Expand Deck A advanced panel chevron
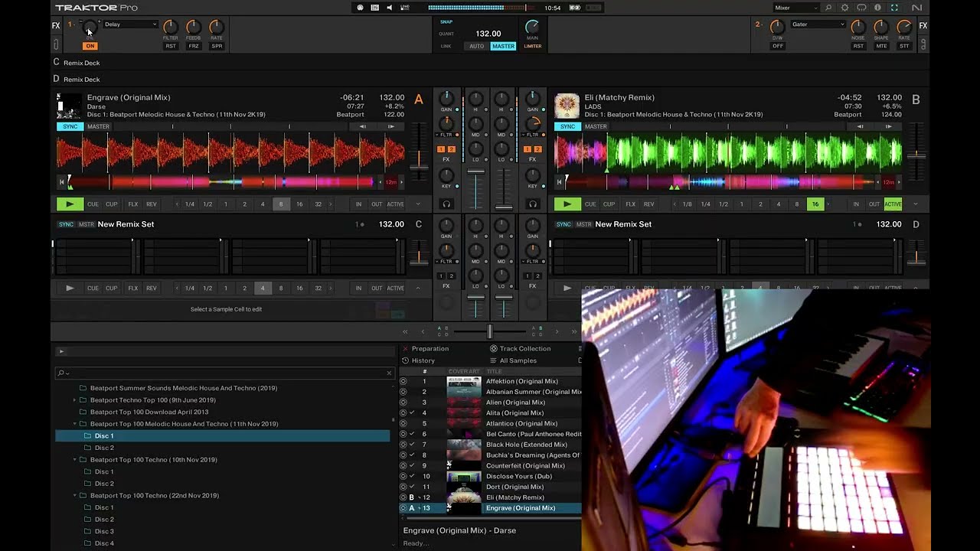Image resolution: width=980 pixels, height=551 pixels. [418, 204]
